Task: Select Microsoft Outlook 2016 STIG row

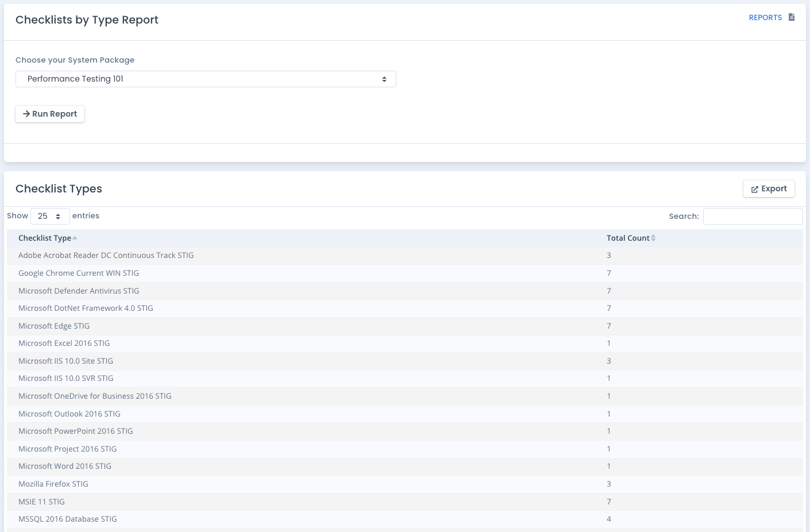Action: click(405, 414)
